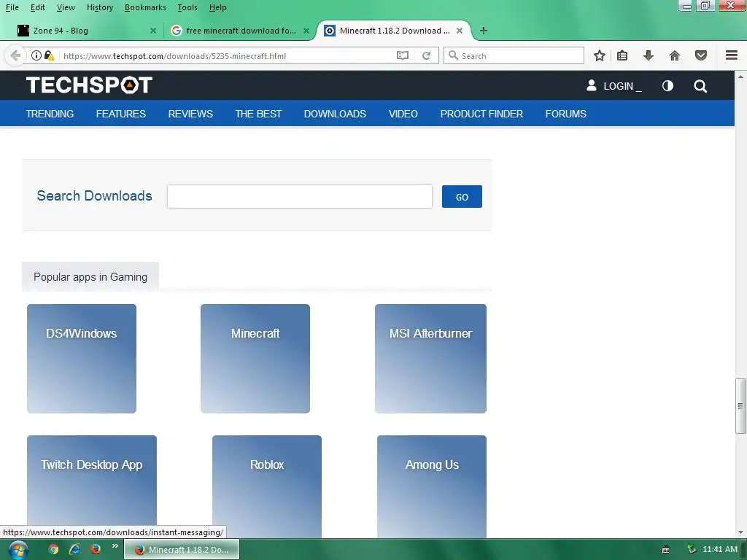Click the browser URL address field
This screenshot has width=747, height=560.
pos(226,55)
